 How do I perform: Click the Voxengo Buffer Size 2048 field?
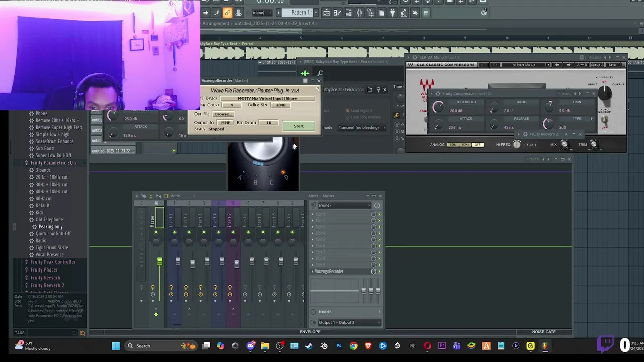pyautogui.click(x=281, y=105)
